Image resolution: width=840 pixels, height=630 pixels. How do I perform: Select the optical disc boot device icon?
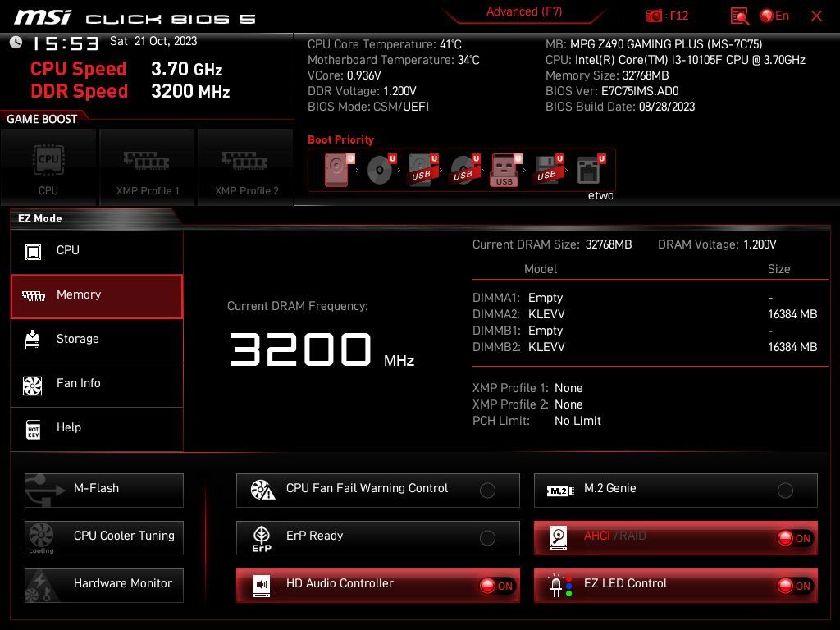(x=381, y=170)
